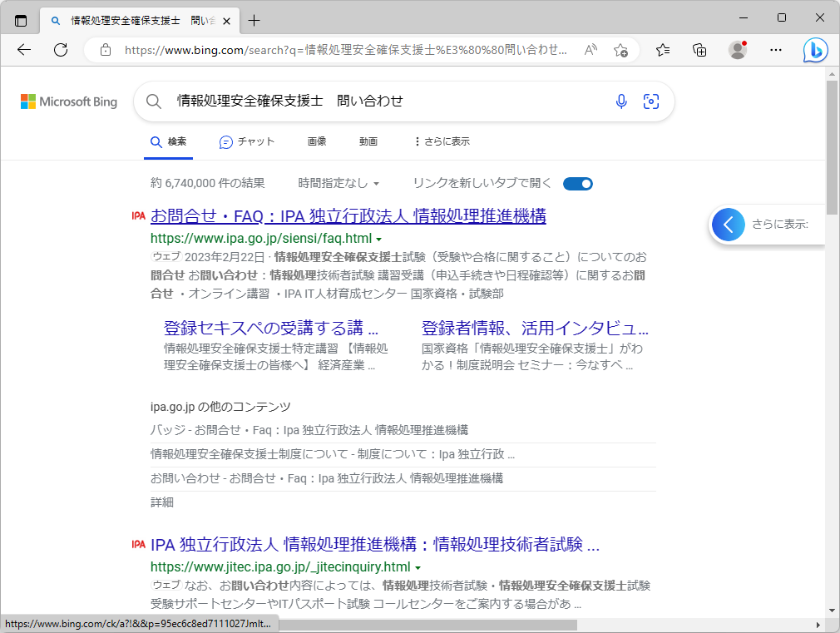Image resolution: width=840 pixels, height=633 pixels.
Task: Open the browser profile icon
Action: coord(739,50)
